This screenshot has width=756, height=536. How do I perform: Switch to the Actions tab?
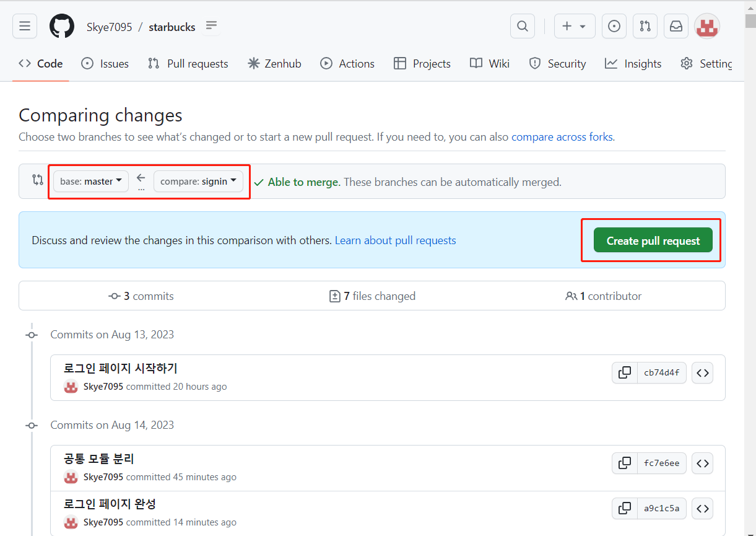coord(347,63)
